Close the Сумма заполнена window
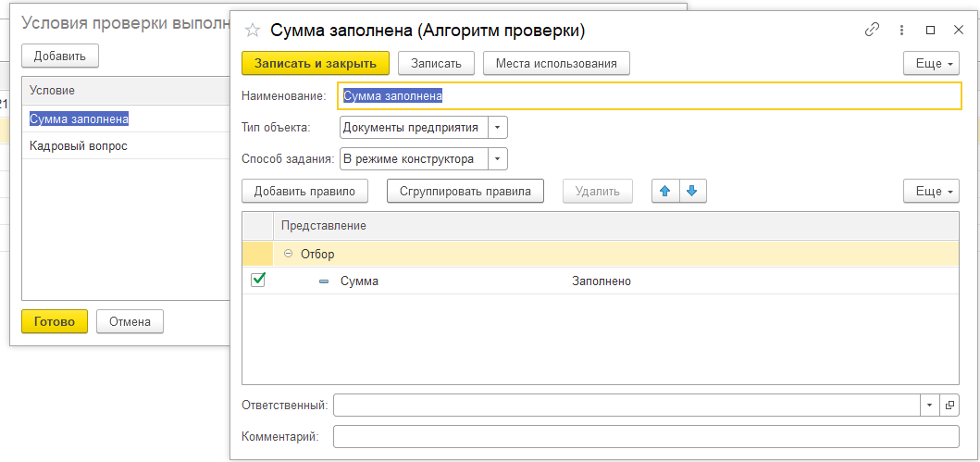 click(959, 30)
